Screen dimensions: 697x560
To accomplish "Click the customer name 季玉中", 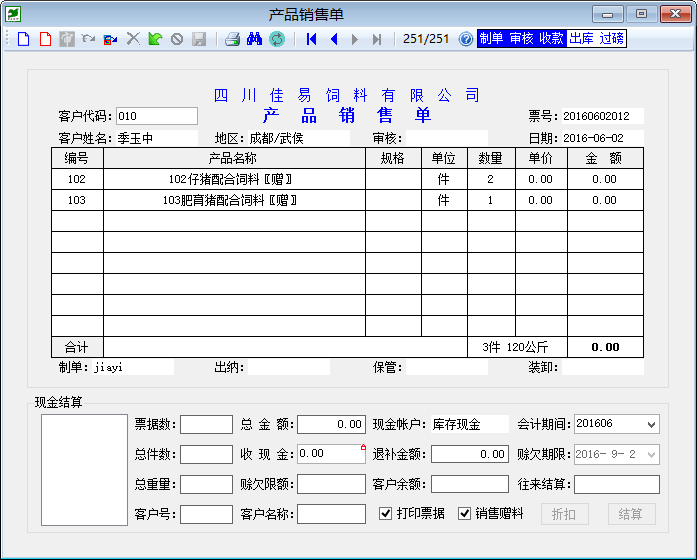I will (x=136, y=139).
